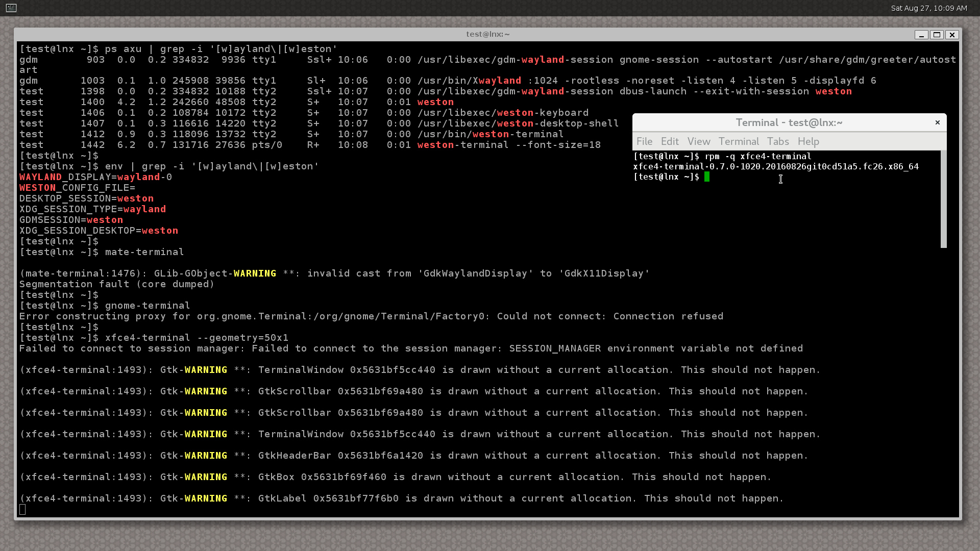Click the xfce4-terminal package version output line
Screen dimensions: 980x551
775,166
